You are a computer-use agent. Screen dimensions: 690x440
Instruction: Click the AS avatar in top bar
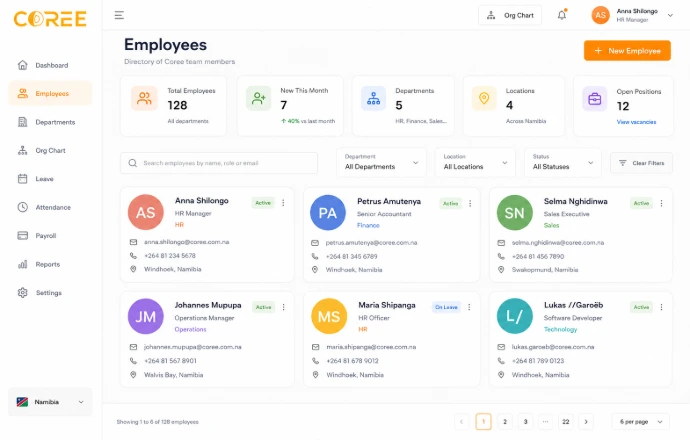600,15
